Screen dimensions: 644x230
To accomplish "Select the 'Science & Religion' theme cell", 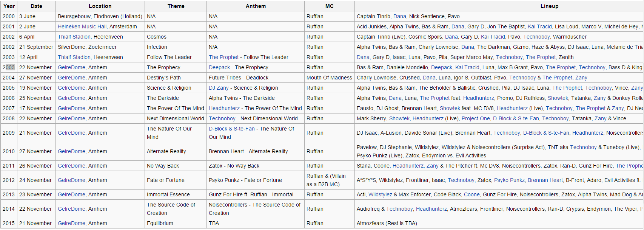I will tap(176, 88).
